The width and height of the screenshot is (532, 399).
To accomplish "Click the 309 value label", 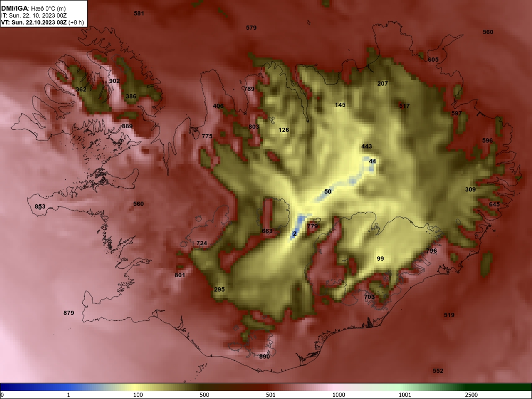I will [x=470, y=190].
